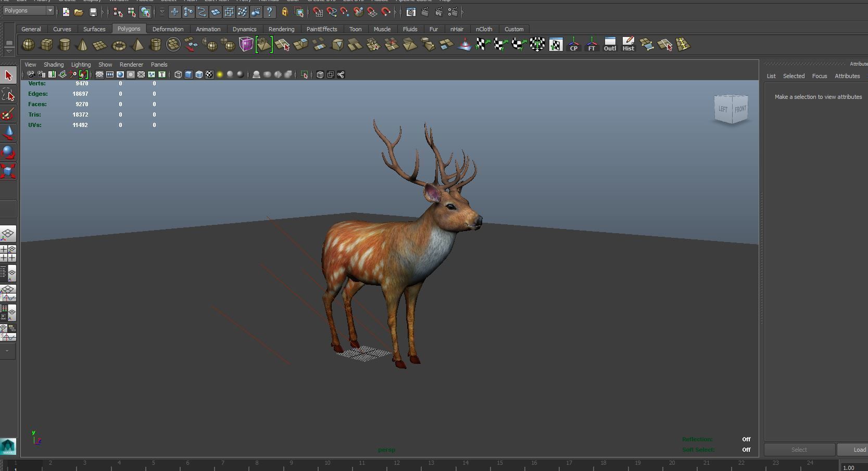Image resolution: width=868 pixels, height=471 pixels.
Task: Click the Hist (Delete History) shelf button
Action: click(x=628, y=45)
